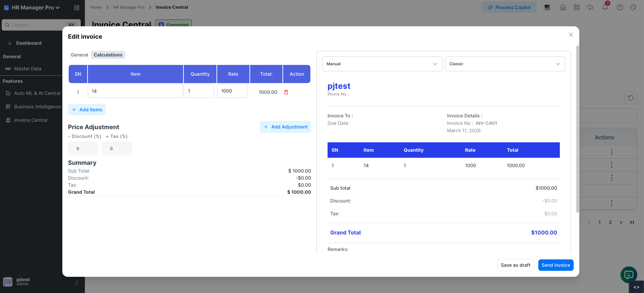Screen dimensions: 644x293
Task: Open Invoice Central in sidebar
Action: click(x=31, y=120)
